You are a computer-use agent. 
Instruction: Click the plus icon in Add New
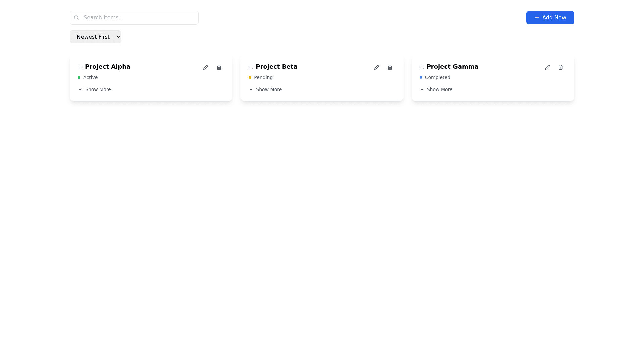537,18
